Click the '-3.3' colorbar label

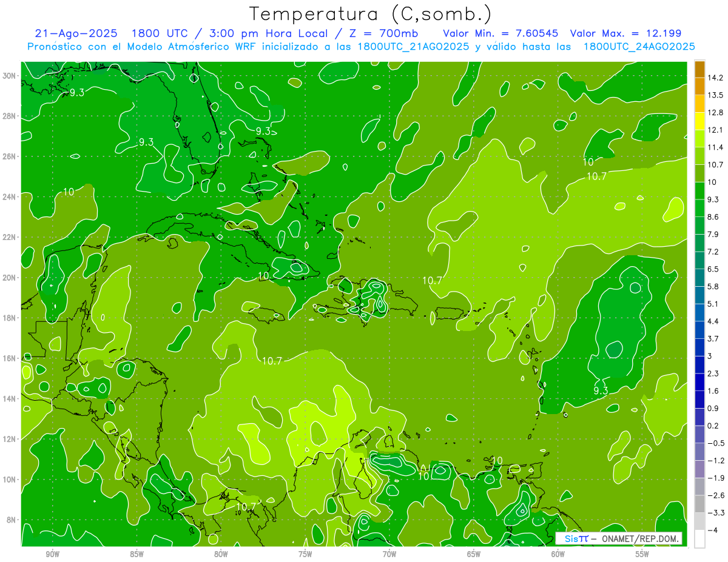click(x=716, y=513)
